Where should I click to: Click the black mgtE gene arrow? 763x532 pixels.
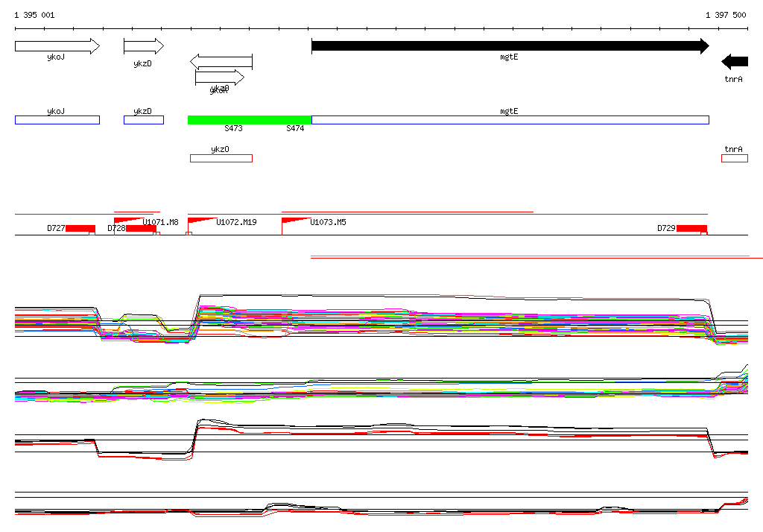tap(510, 46)
